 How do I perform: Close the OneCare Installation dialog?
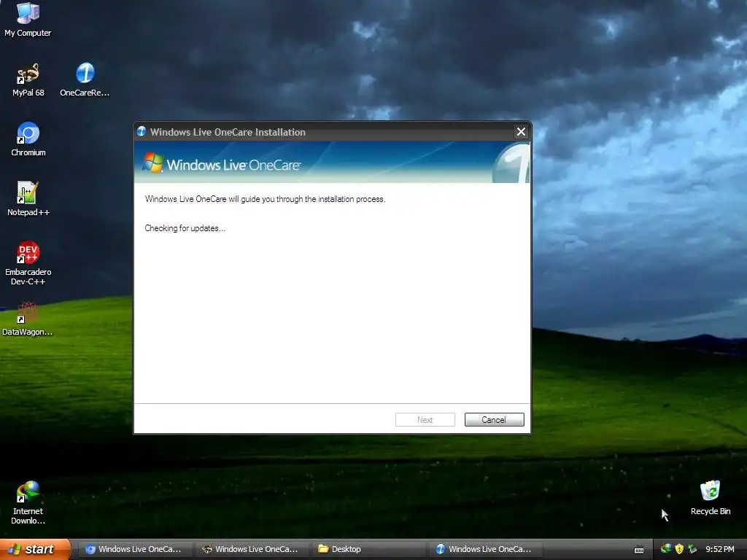point(521,131)
